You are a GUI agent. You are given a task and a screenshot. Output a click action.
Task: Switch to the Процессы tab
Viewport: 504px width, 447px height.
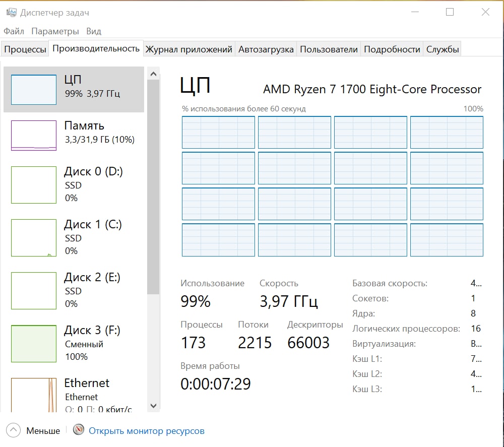[x=25, y=49]
